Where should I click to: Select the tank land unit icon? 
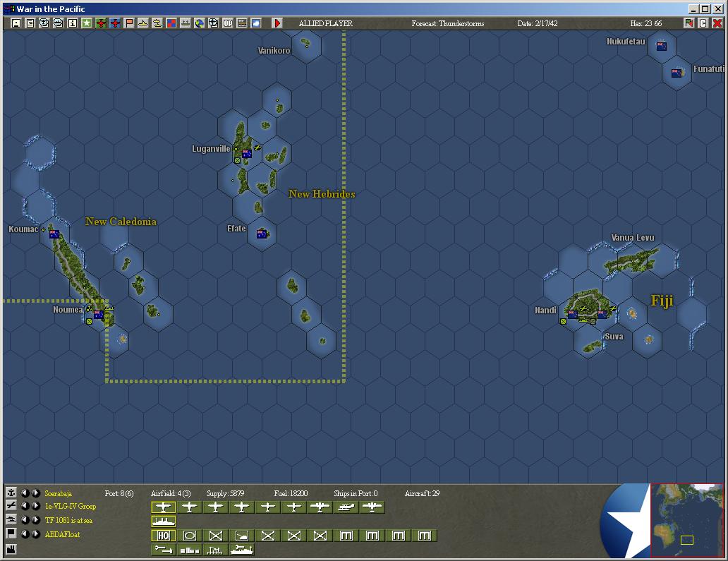241,536
